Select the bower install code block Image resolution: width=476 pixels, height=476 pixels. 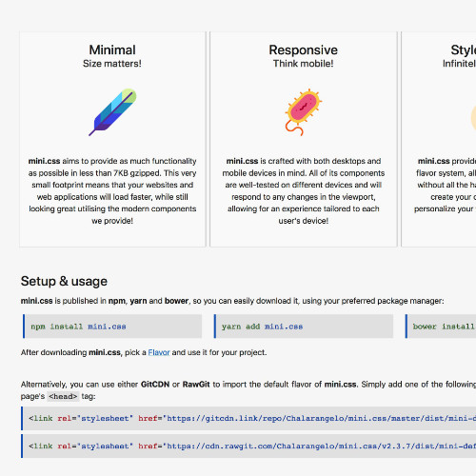[441, 327]
